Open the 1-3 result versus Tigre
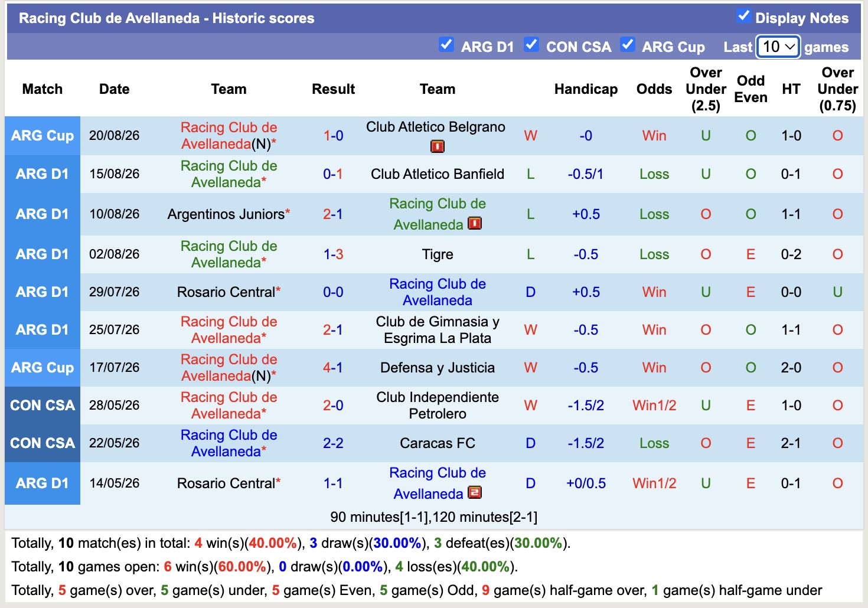Image resolution: width=868 pixels, height=608 pixels. click(x=333, y=254)
